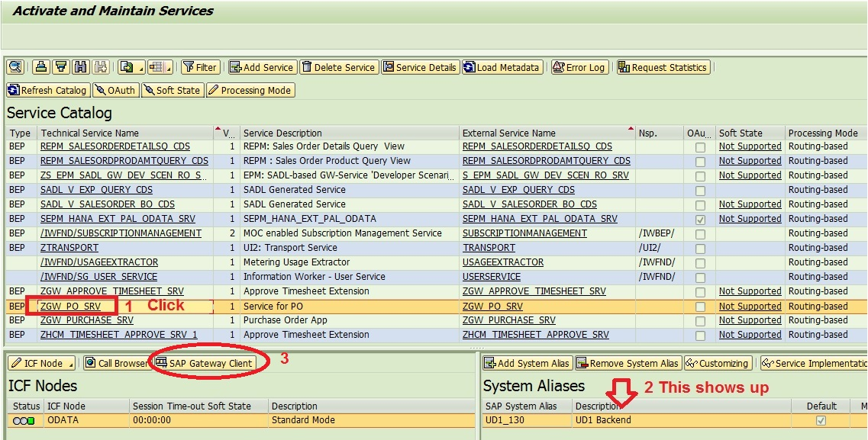This screenshot has width=868, height=440.
Task: Enable the OAuth checkbox on the ZGW_PO_SRV row
Action: point(700,305)
